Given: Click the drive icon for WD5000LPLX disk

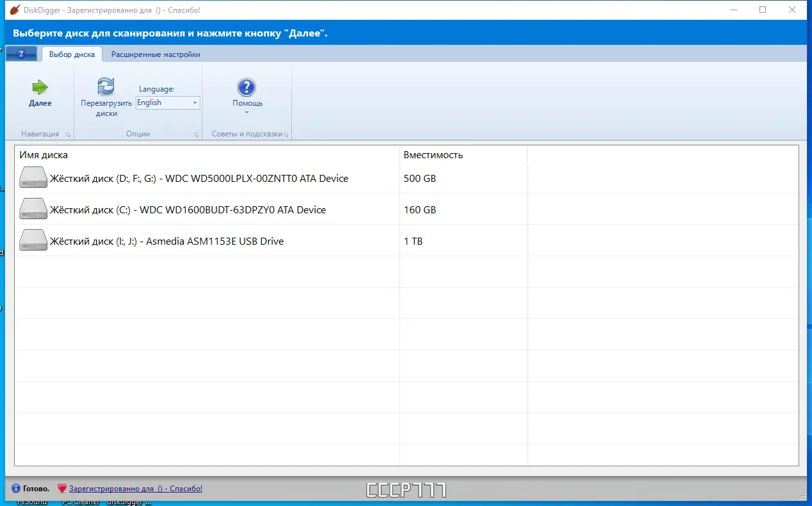Looking at the screenshot, I should 33,178.
